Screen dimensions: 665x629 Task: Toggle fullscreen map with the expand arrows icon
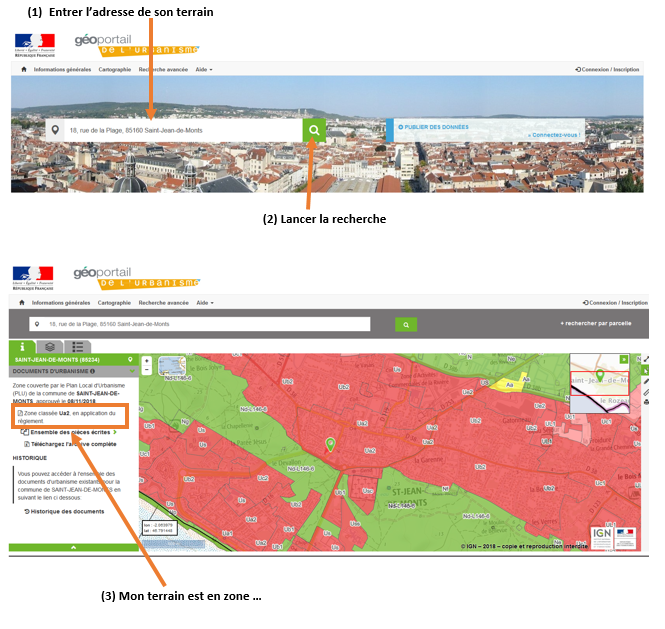(x=645, y=359)
